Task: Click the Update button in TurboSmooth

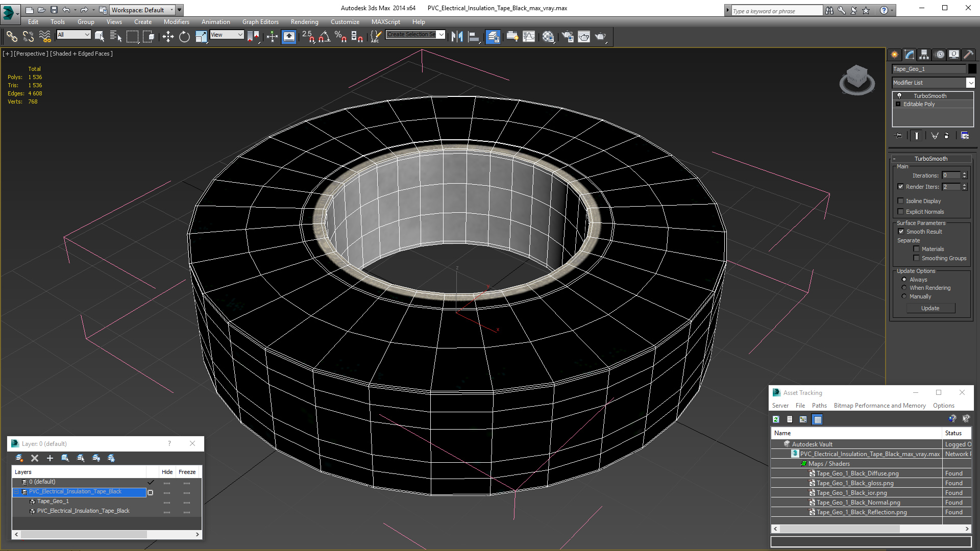Action: pos(930,308)
